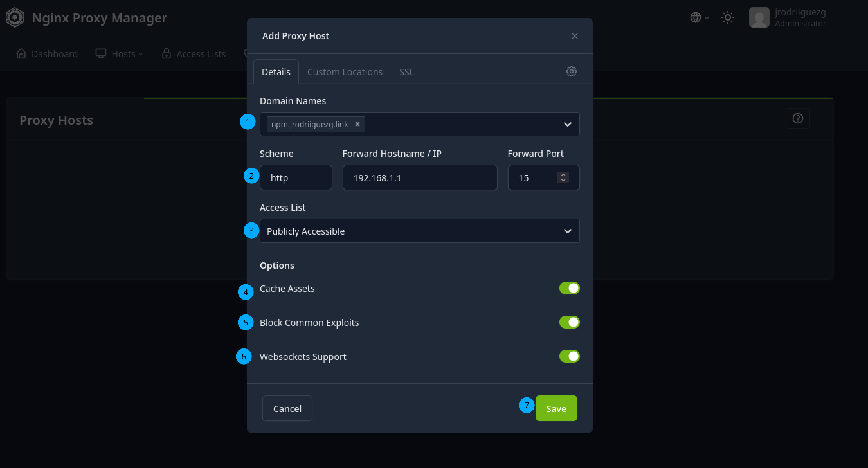Disable Block Common Exploits switch
The height and width of the screenshot is (468, 868).
[x=570, y=322]
